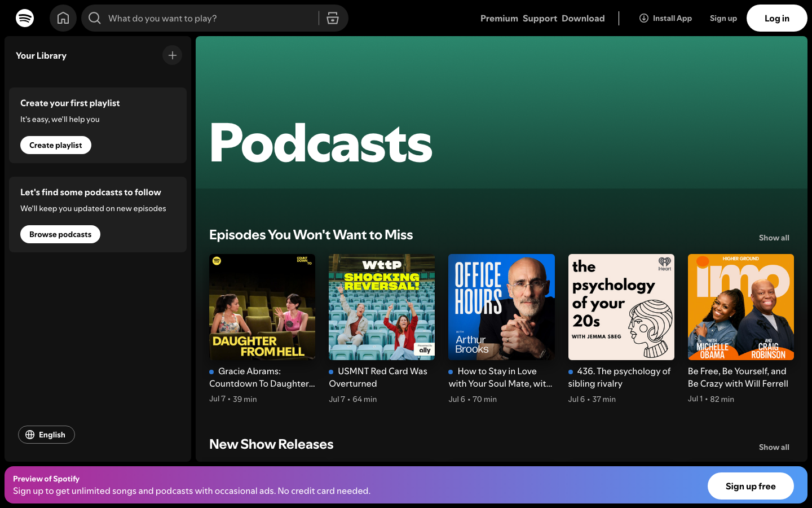Screen dimensions: 812x508
Task: Click Install App
Action: (665, 18)
